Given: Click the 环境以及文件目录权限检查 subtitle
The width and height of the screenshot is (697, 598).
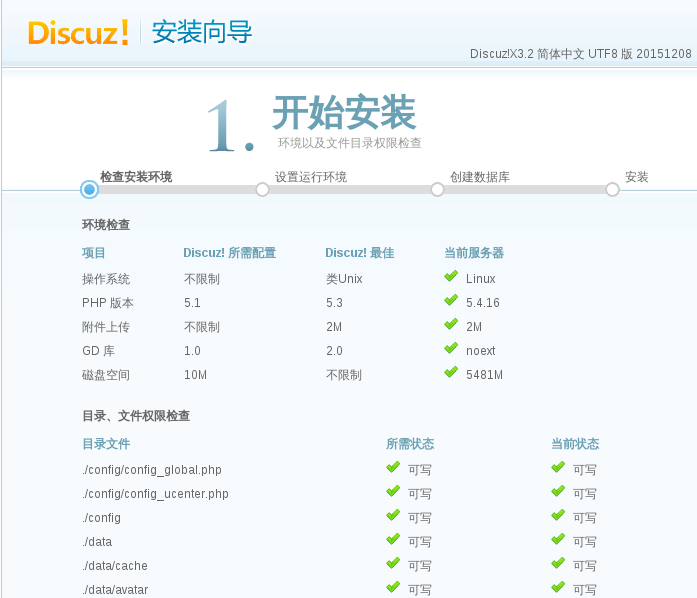Looking at the screenshot, I should (349, 143).
